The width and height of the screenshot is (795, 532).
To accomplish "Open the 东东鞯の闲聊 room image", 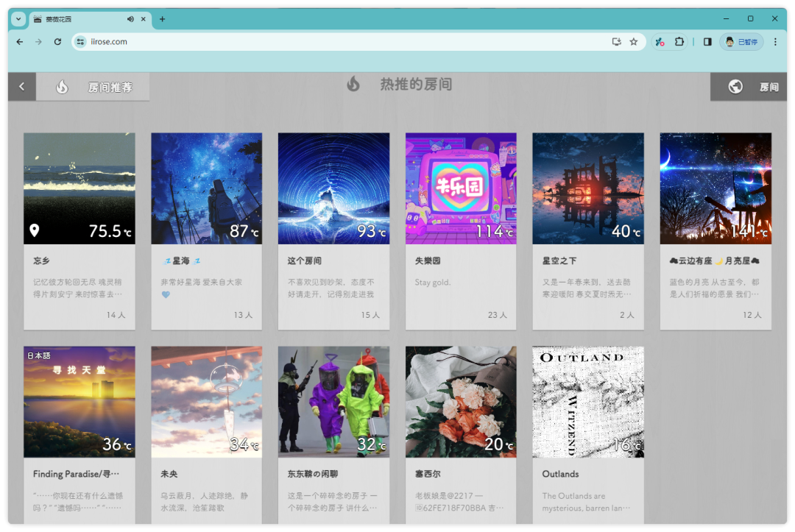I will [333, 402].
